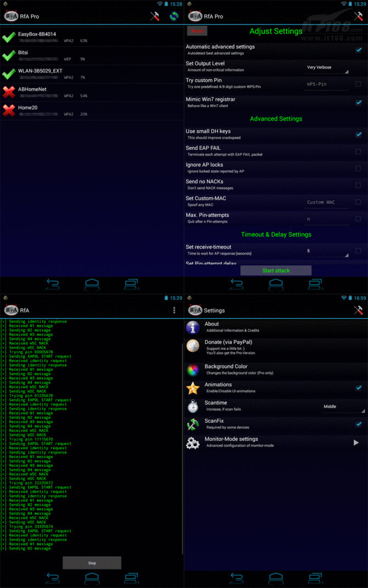
Task: Tap tools icon on Adjust Settings screen
Action: [x=359, y=16]
